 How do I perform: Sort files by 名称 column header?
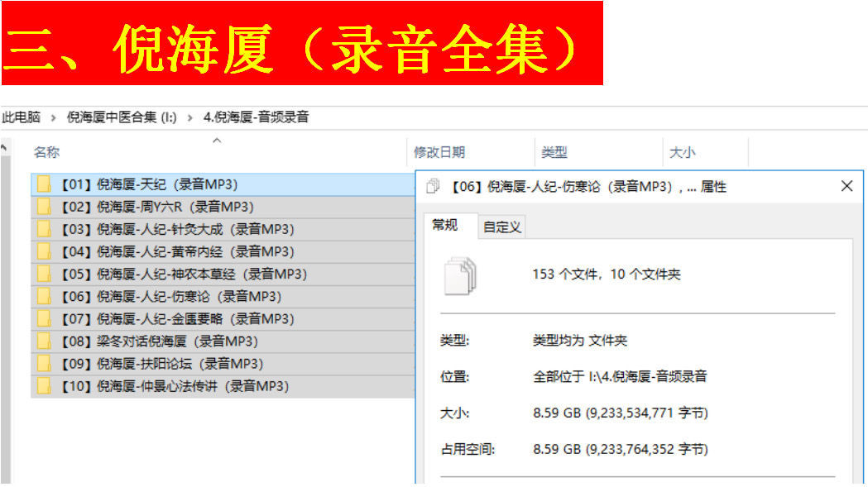pos(46,152)
